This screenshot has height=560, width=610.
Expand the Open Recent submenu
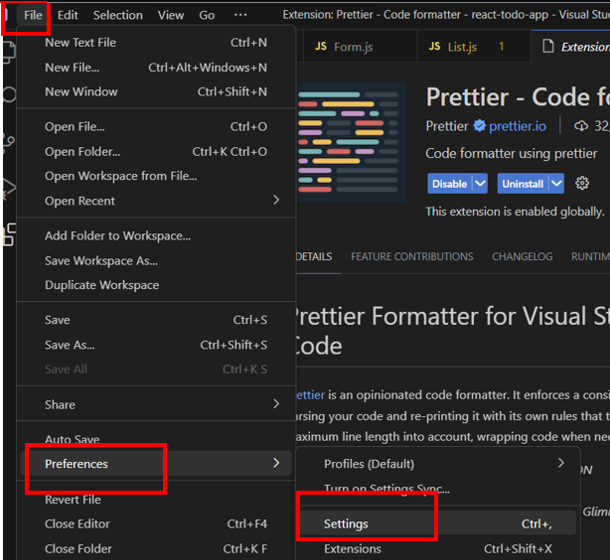click(x=156, y=201)
